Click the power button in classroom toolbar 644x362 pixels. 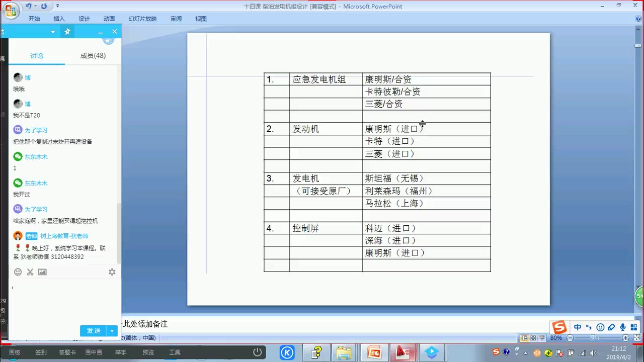[257, 352]
